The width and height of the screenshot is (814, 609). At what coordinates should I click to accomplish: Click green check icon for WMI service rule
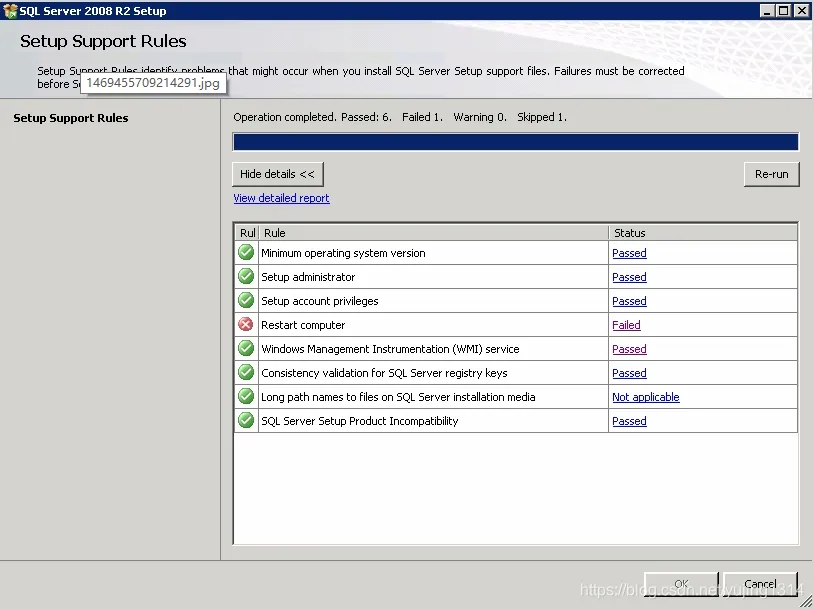246,348
